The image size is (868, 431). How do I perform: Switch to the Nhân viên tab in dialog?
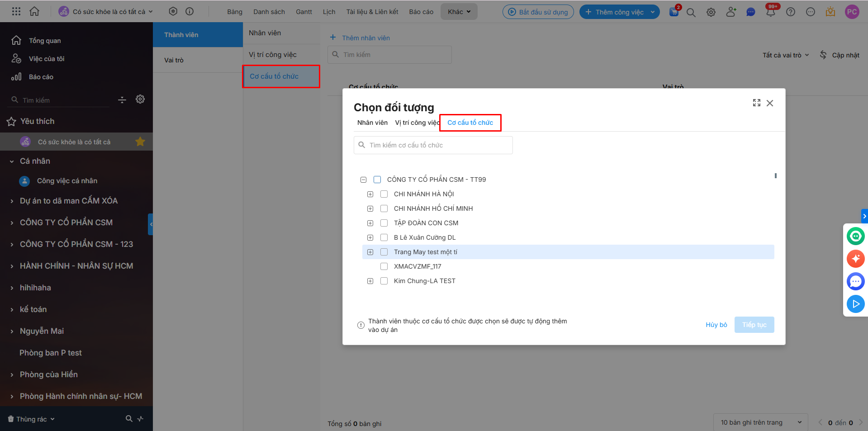click(372, 123)
